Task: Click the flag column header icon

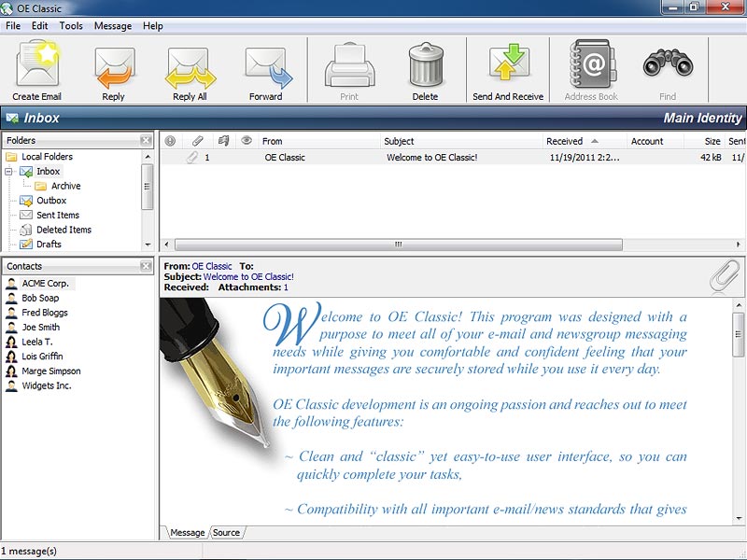Action: click(223, 141)
